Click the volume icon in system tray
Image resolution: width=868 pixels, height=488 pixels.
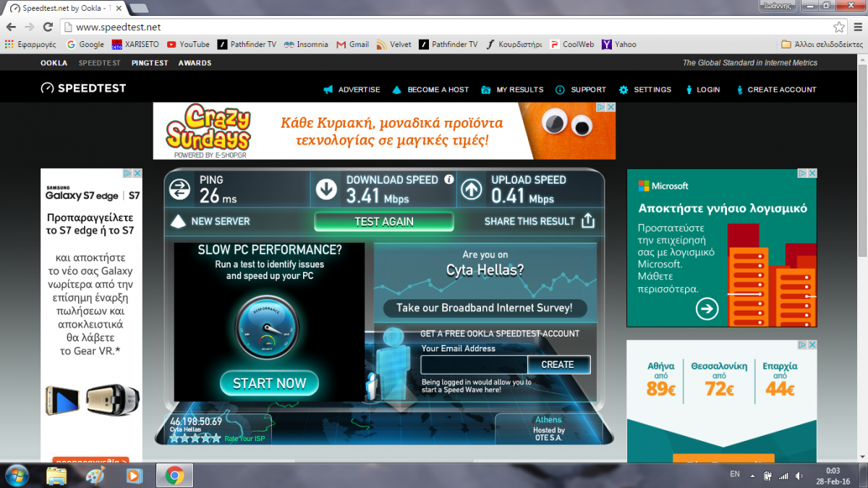pyautogui.click(x=799, y=476)
